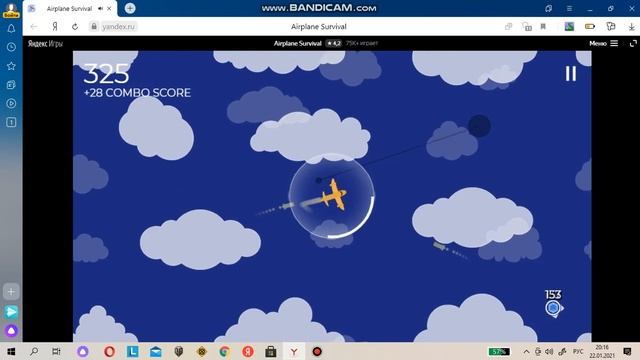Screen dimensions: 640x360
Task: Open the profile avatar in browser sidebar
Action: (x=11, y=10)
